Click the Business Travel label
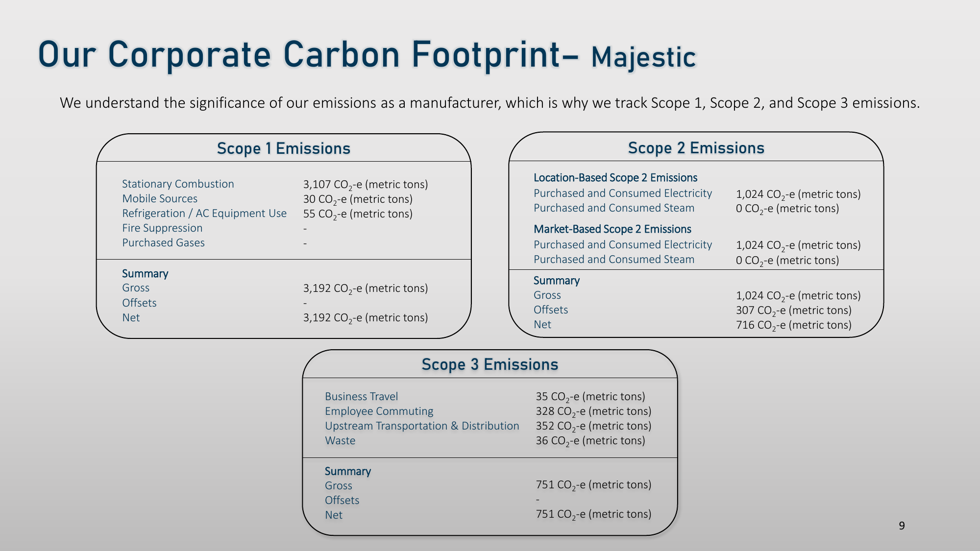 [x=361, y=397]
